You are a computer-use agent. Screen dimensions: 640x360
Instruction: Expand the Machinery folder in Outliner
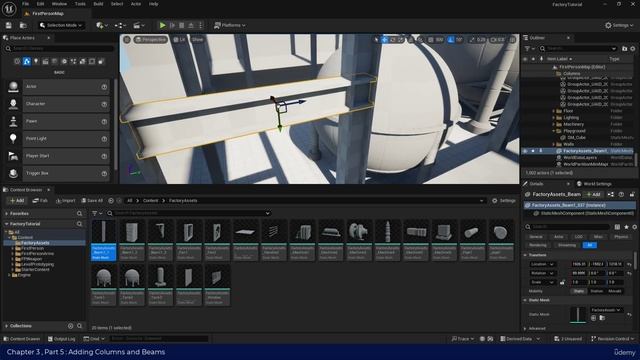[x=554, y=124]
